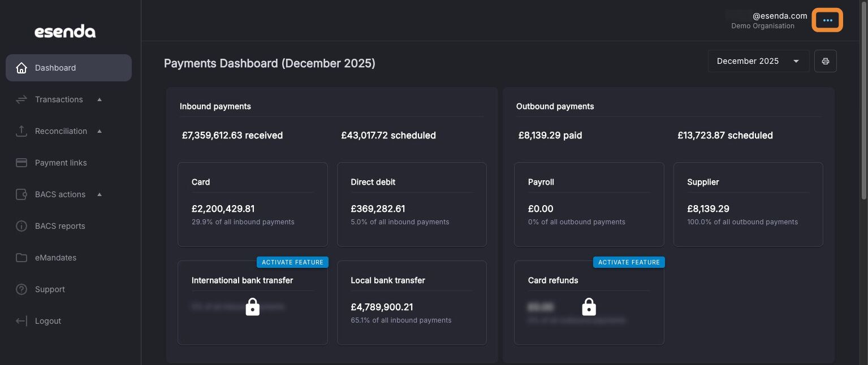Click the £7,359,612.63 received total
This screenshot has width=868, height=365.
coord(232,136)
